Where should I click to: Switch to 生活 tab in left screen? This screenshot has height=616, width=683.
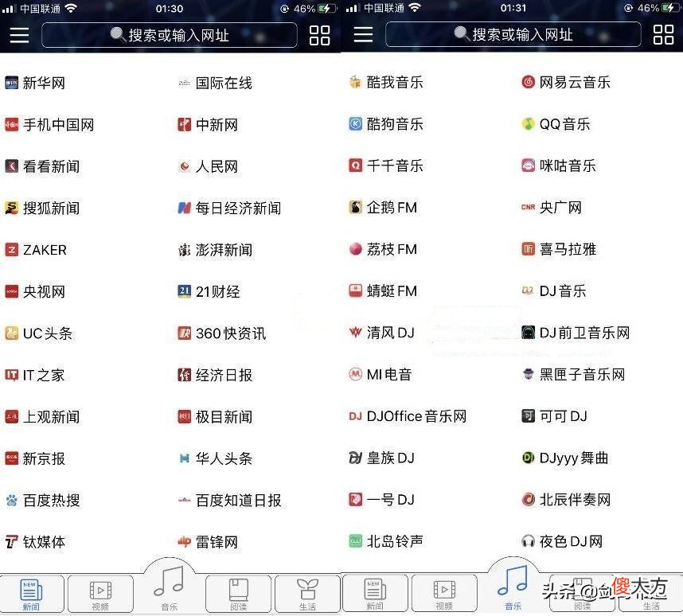[x=307, y=595]
